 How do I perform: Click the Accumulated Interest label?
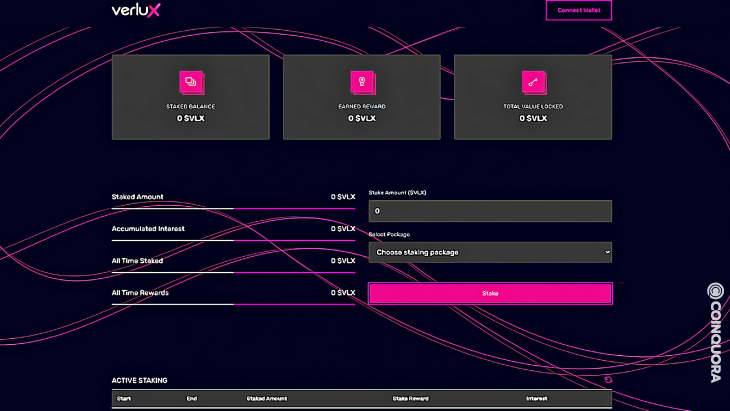148,229
